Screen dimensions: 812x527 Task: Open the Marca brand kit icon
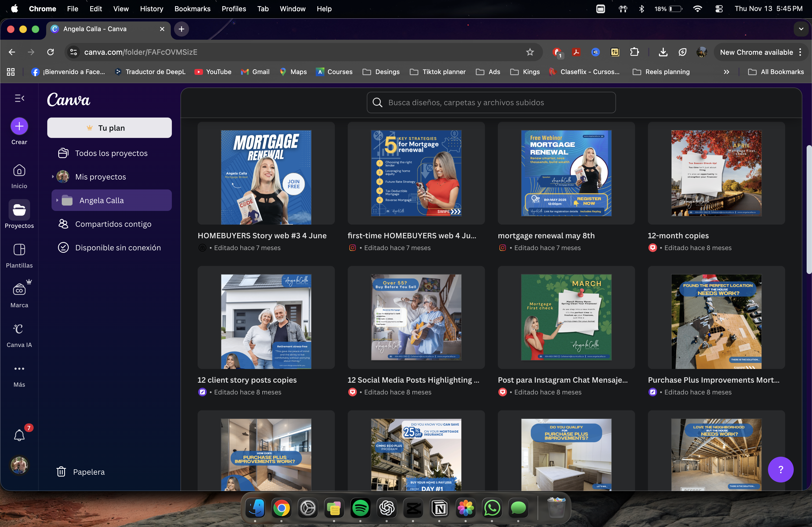point(19,290)
